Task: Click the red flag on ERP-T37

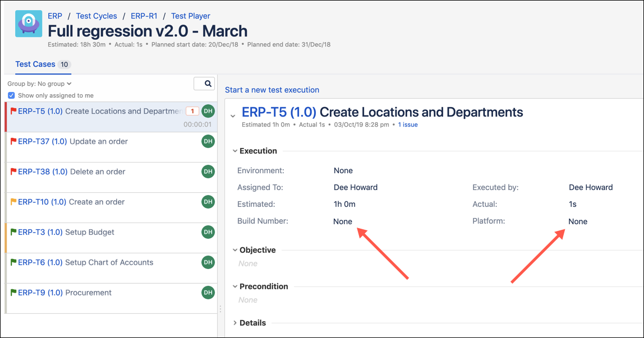Action: tap(13, 141)
